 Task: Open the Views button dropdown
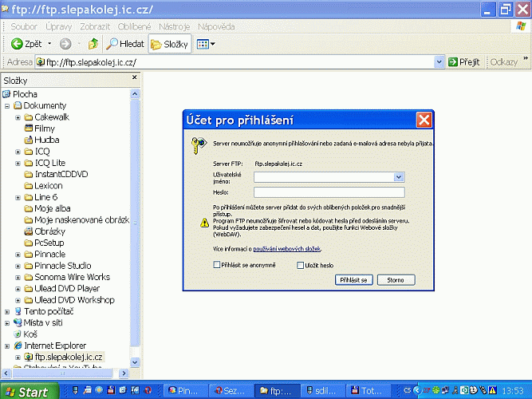click(211, 44)
